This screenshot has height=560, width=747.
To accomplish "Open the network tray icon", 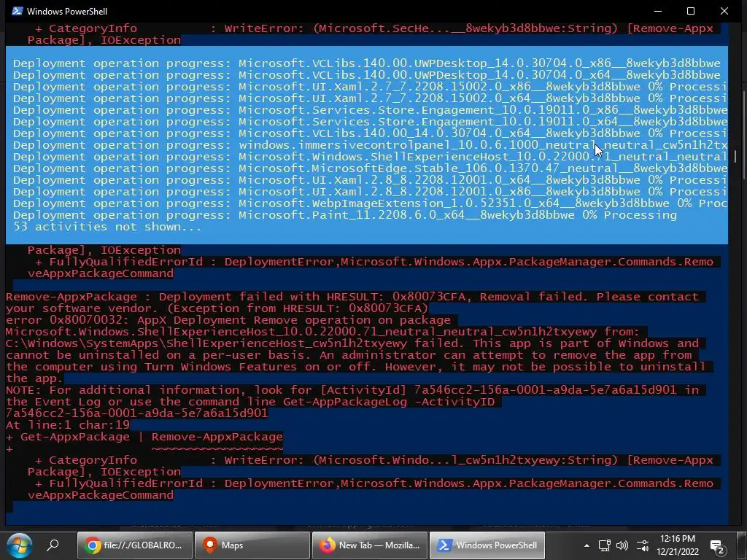I will [605, 545].
